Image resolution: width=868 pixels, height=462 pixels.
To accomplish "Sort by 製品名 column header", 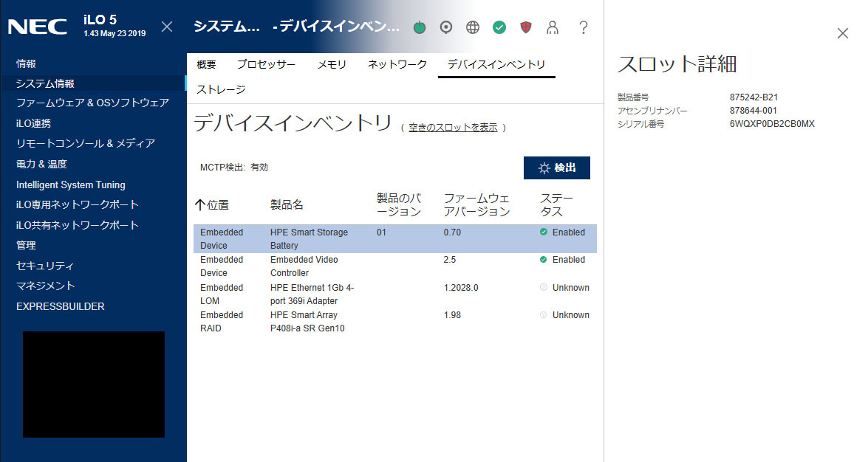I will tap(287, 204).
